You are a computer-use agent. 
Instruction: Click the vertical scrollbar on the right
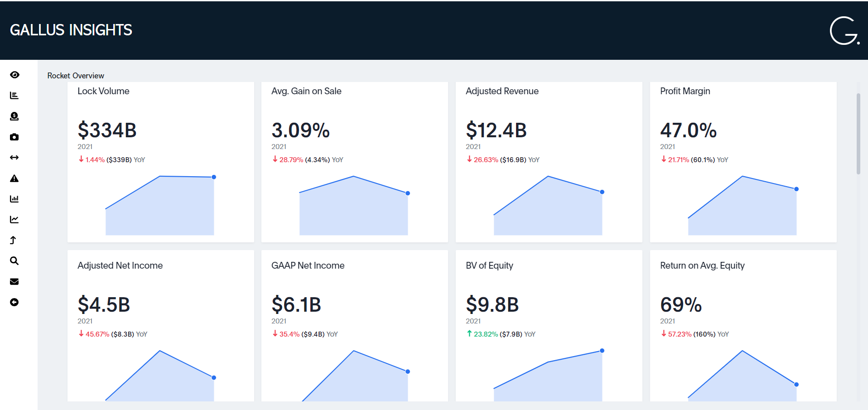858,134
